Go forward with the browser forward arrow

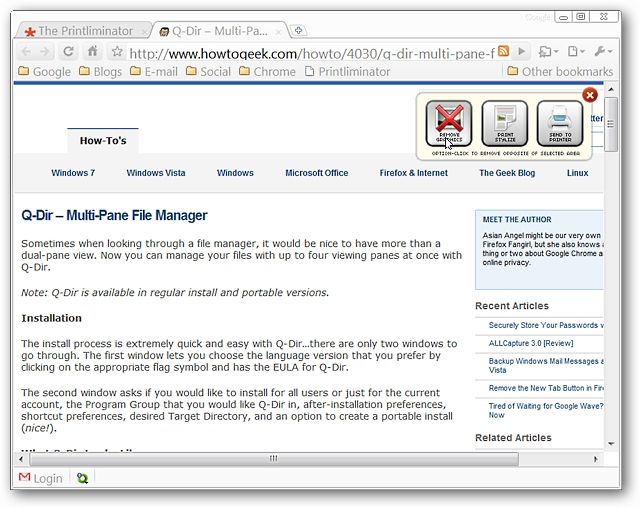click(45, 52)
